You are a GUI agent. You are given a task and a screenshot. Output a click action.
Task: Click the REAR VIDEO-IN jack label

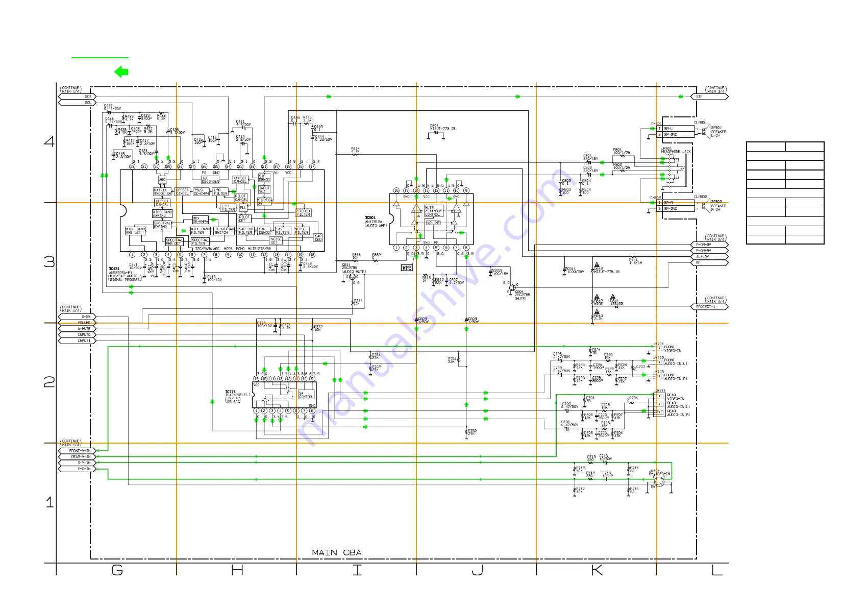coord(676,397)
